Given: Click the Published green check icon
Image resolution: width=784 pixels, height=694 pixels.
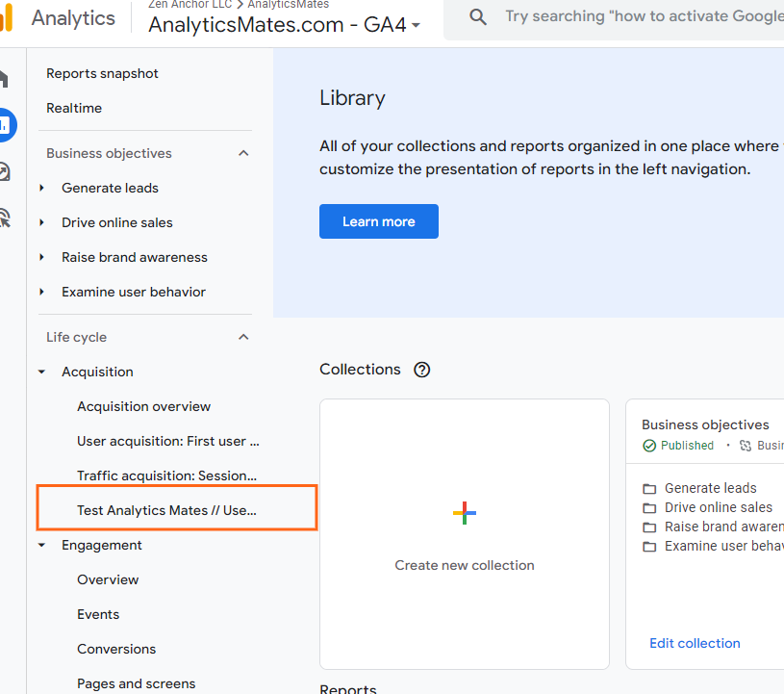Looking at the screenshot, I should pyautogui.click(x=649, y=446).
